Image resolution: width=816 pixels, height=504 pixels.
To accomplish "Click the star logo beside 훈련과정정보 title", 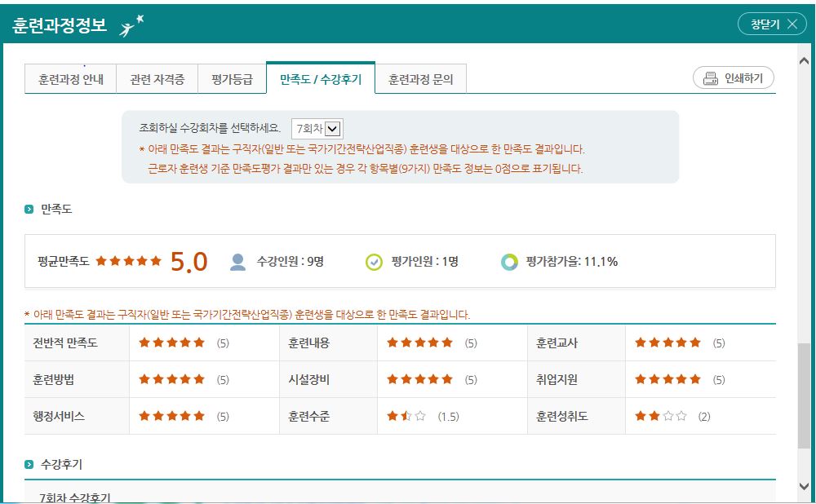I will point(131,25).
